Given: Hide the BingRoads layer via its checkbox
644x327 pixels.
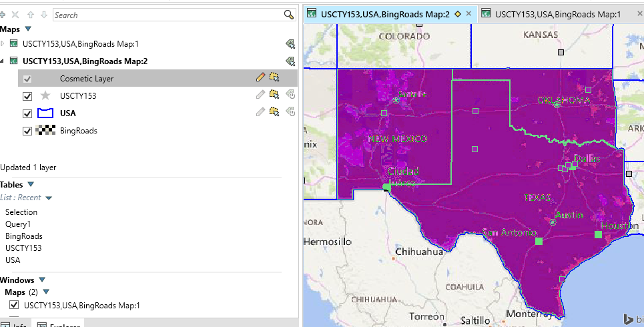Looking at the screenshot, I should pos(27,131).
